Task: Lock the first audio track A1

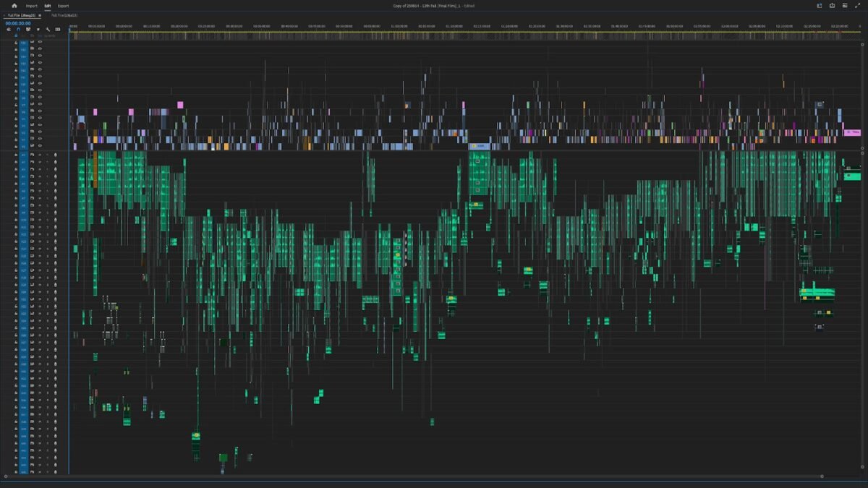Action: [x=16, y=155]
